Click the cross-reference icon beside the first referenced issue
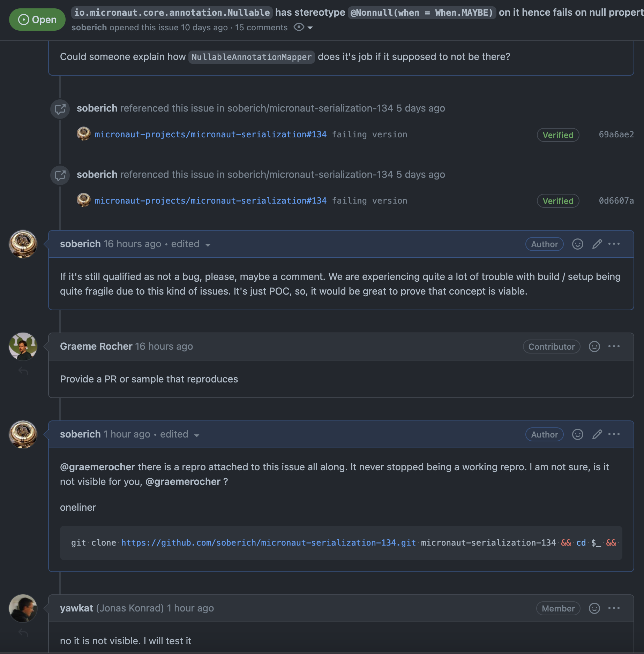The image size is (644, 654). 60,109
